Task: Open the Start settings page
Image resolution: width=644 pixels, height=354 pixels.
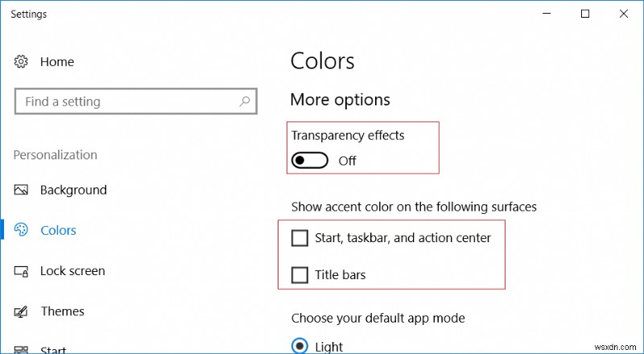Action: coord(54,349)
